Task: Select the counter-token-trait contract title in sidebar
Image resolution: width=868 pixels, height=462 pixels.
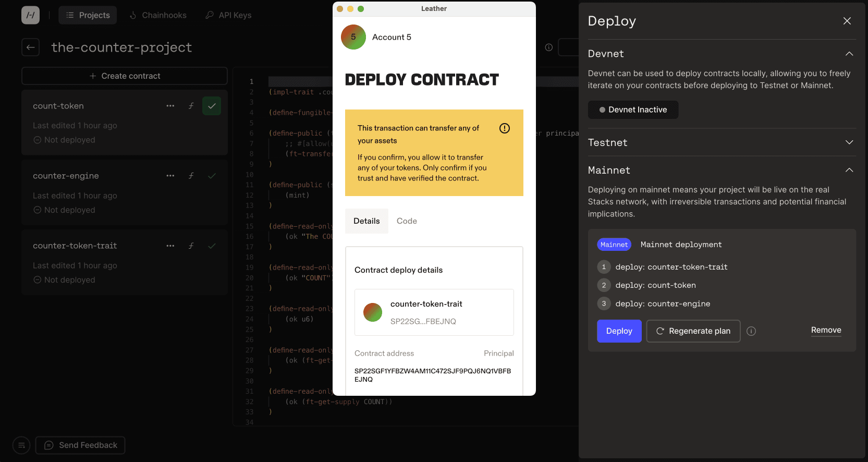Action: tap(75, 246)
